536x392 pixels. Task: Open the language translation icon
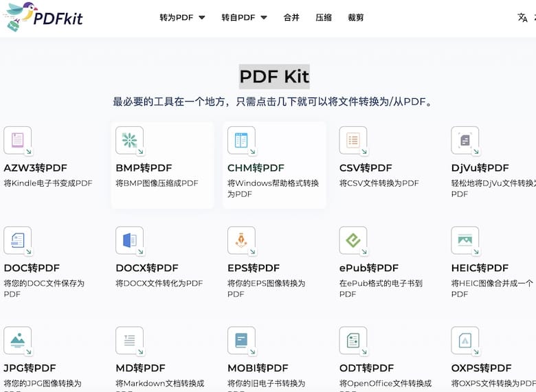click(522, 17)
